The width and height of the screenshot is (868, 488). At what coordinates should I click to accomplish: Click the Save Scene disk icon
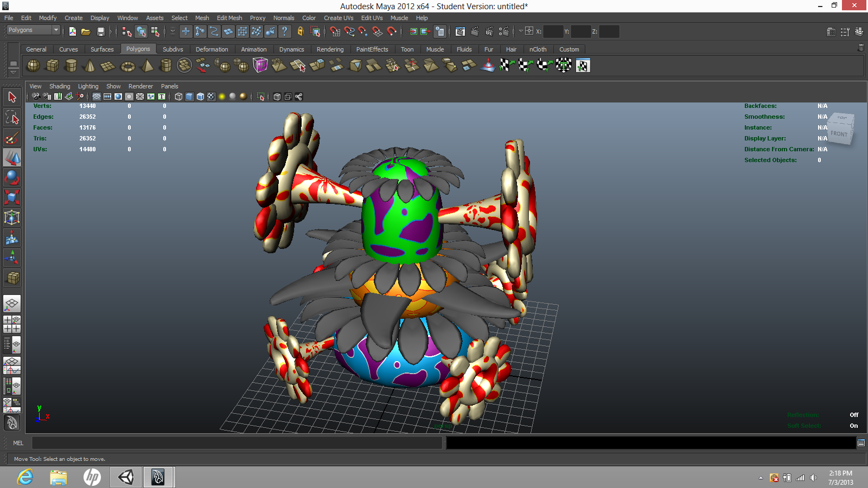(100, 31)
